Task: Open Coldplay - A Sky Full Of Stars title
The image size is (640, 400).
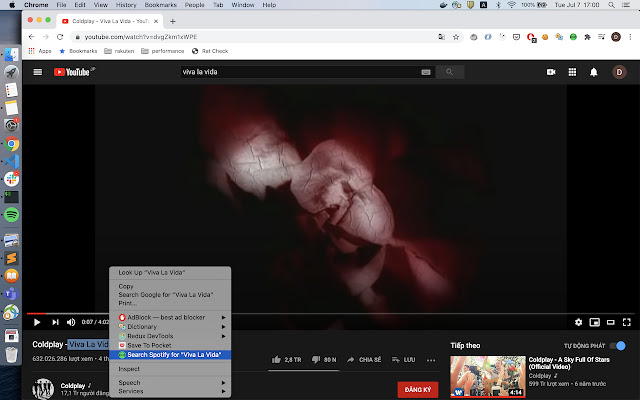Action: (569, 363)
